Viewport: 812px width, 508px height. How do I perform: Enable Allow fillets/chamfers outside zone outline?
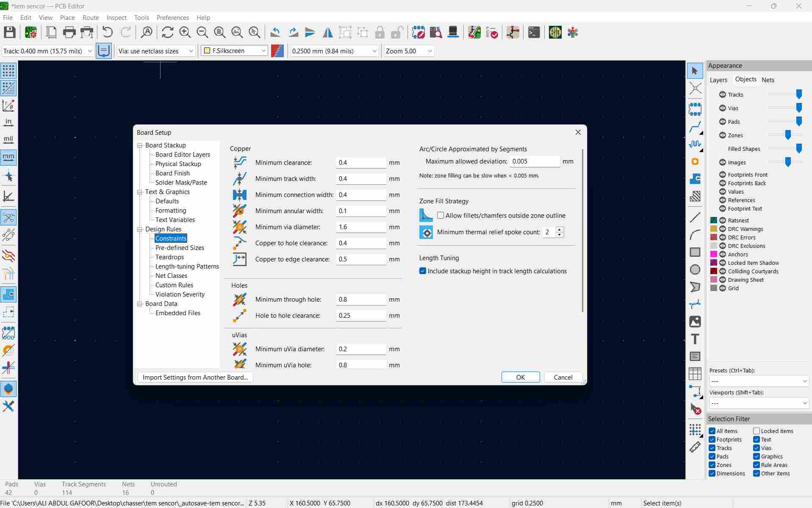[441, 215]
